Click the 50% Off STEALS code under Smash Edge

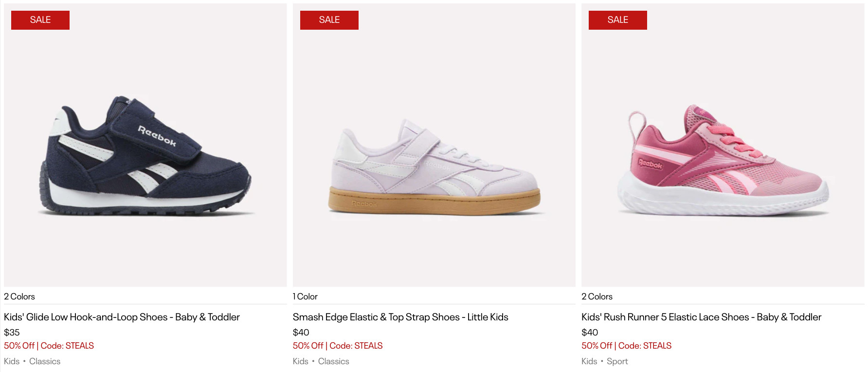[x=338, y=346]
